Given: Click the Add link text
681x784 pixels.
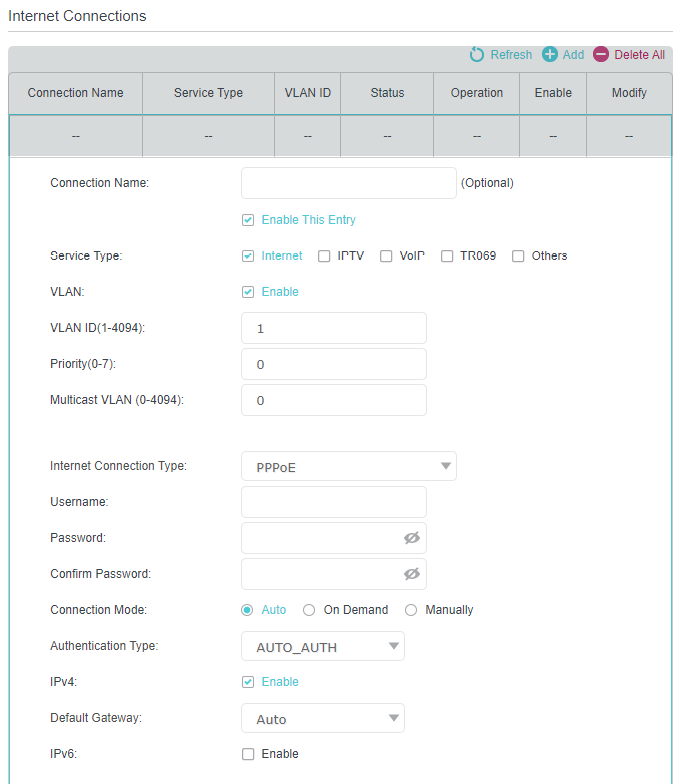Looking at the screenshot, I should pos(573,54).
